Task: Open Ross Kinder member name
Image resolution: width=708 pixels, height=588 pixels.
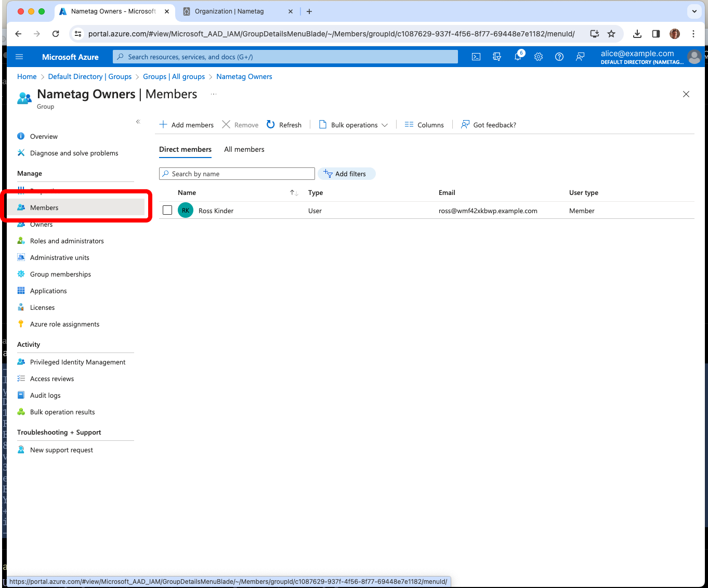Action: [x=216, y=211]
